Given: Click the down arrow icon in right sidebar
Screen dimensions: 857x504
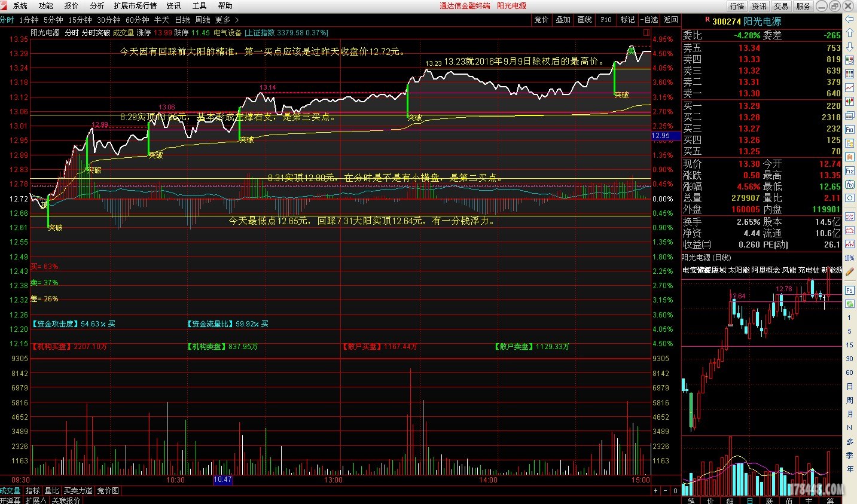Looking at the screenshot, I should pyautogui.click(x=849, y=46).
